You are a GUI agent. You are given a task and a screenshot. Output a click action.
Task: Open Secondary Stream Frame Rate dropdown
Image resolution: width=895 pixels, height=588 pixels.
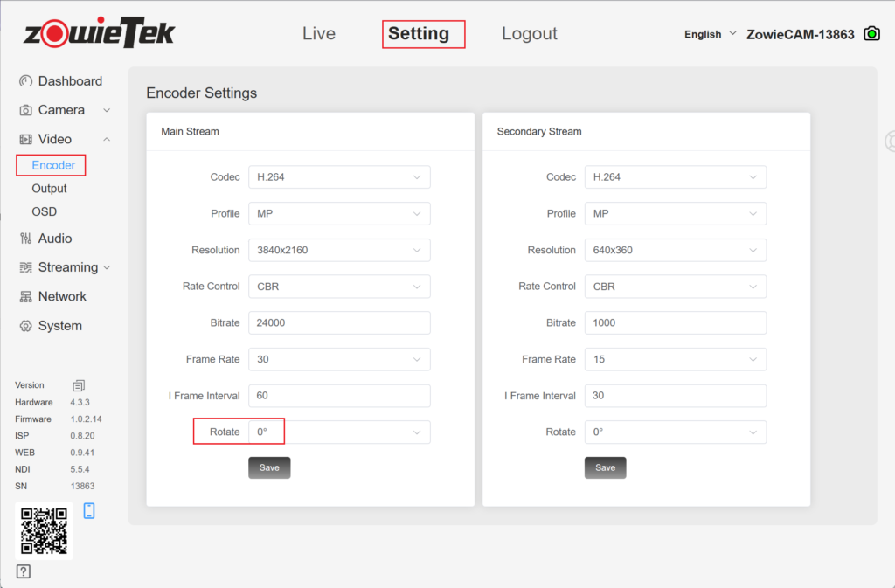click(x=675, y=359)
